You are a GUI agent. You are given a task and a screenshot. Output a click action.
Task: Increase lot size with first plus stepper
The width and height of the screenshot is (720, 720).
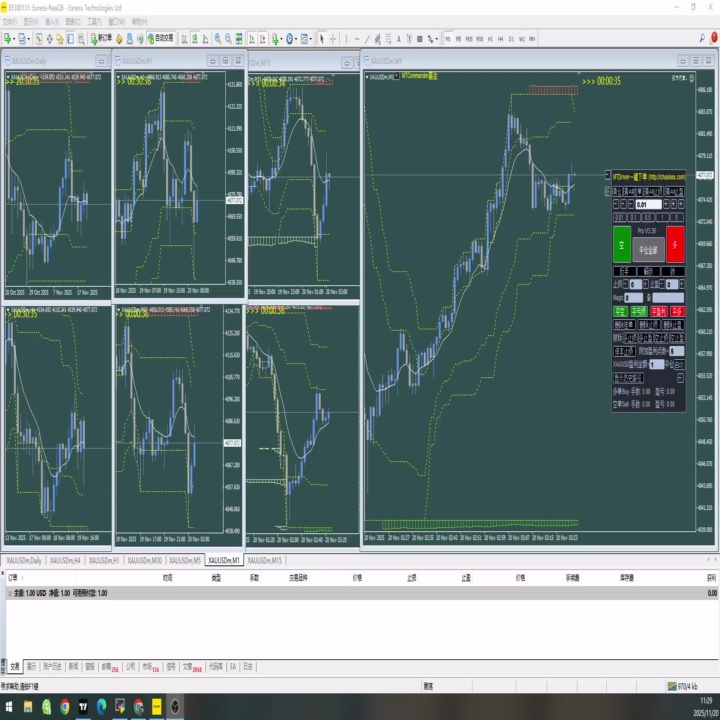coord(666,204)
